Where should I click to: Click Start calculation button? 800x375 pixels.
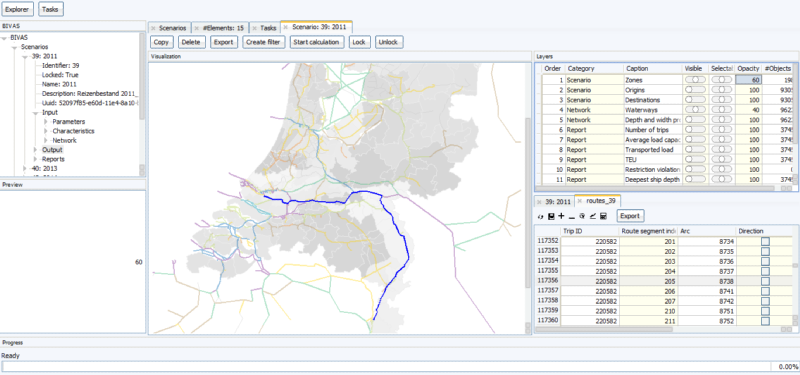(317, 42)
